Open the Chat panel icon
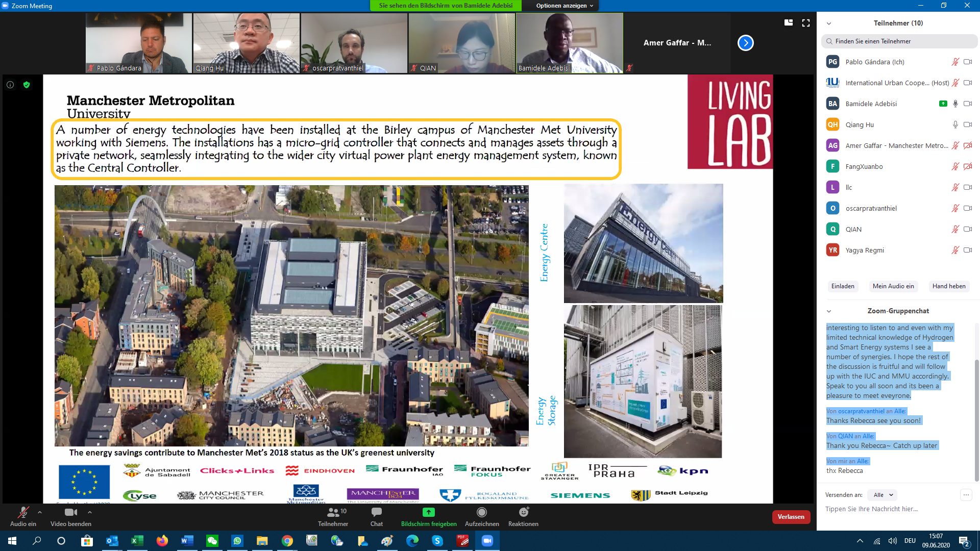Screen dimensions: 980x551 tap(377, 512)
